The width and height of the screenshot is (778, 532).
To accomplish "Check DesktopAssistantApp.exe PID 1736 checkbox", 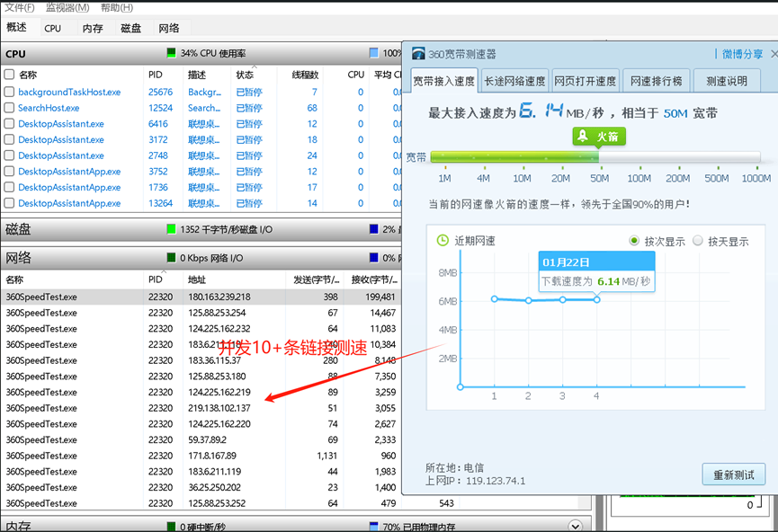I will [9, 187].
